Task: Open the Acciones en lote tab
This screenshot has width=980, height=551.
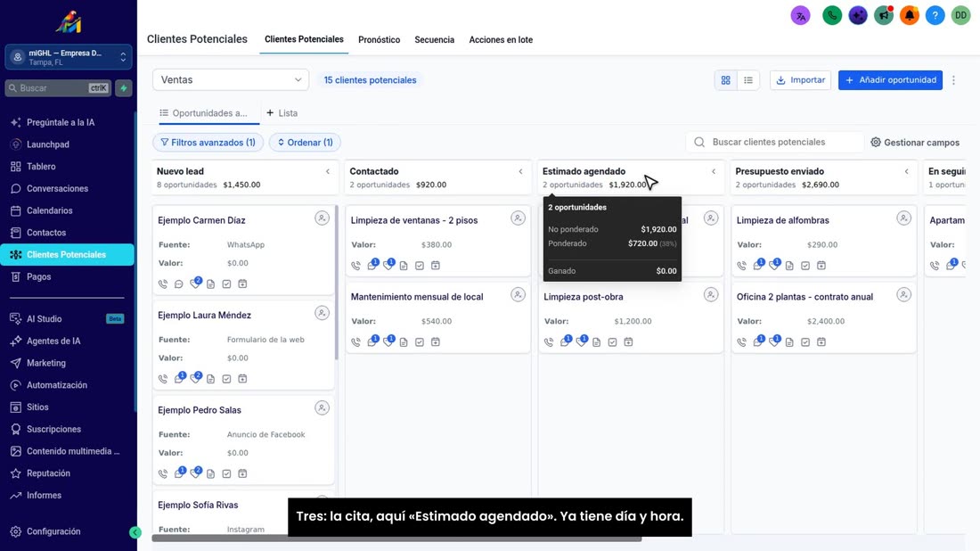Action: pyautogui.click(x=501, y=39)
